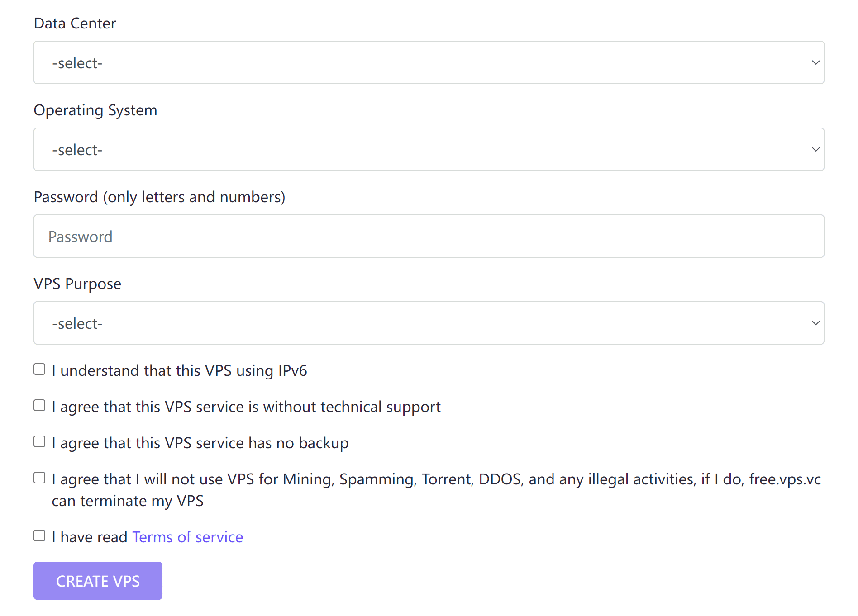Tick the IPv6 understanding checkbox

pos(39,370)
